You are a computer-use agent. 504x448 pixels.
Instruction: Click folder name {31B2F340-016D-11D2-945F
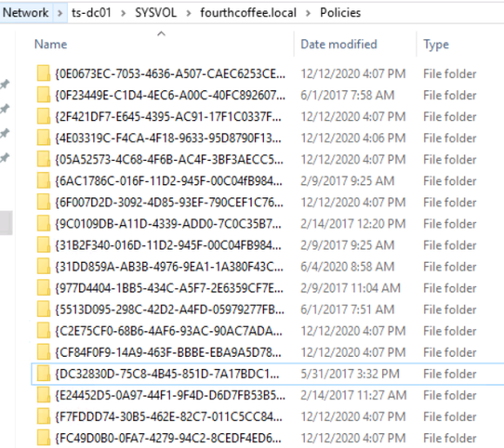(168, 245)
